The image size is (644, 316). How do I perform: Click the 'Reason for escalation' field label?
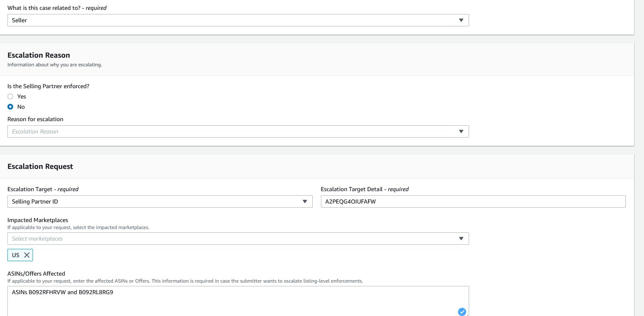(x=35, y=119)
